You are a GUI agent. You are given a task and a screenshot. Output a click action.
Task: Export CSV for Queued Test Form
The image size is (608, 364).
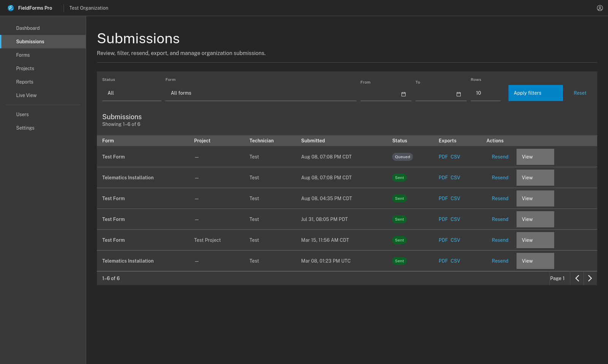455,157
